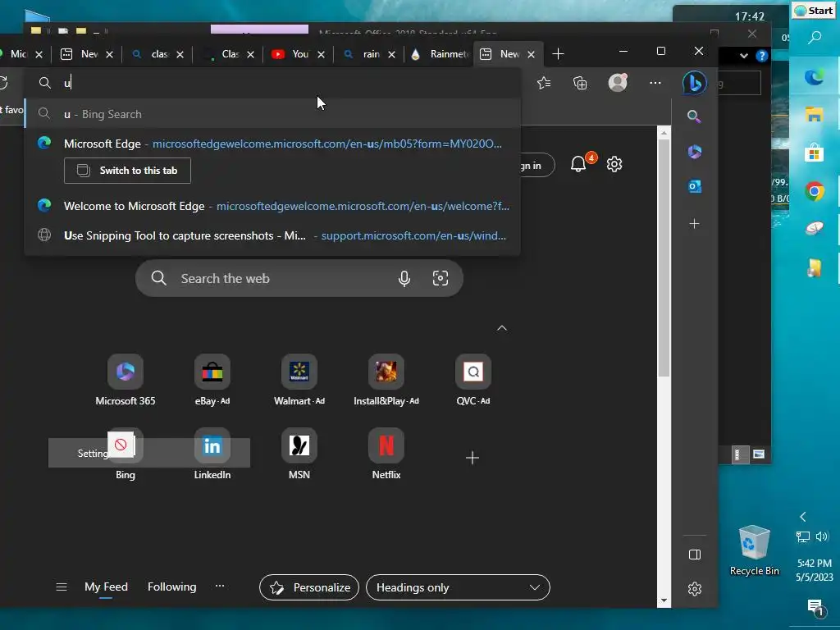840x630 pixels.
Task: Open taskbar Search magnifier icon
Action: point(815,38)
